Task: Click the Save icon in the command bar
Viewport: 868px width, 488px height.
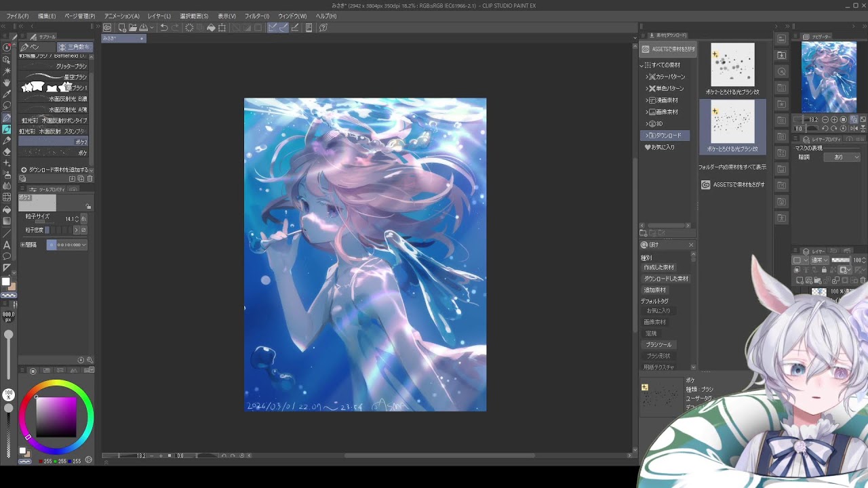Action: [x=143, y=28]
